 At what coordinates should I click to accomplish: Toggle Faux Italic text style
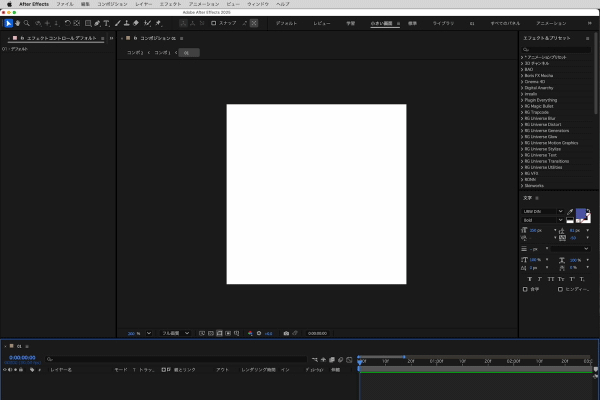click(x=540, y=279)
